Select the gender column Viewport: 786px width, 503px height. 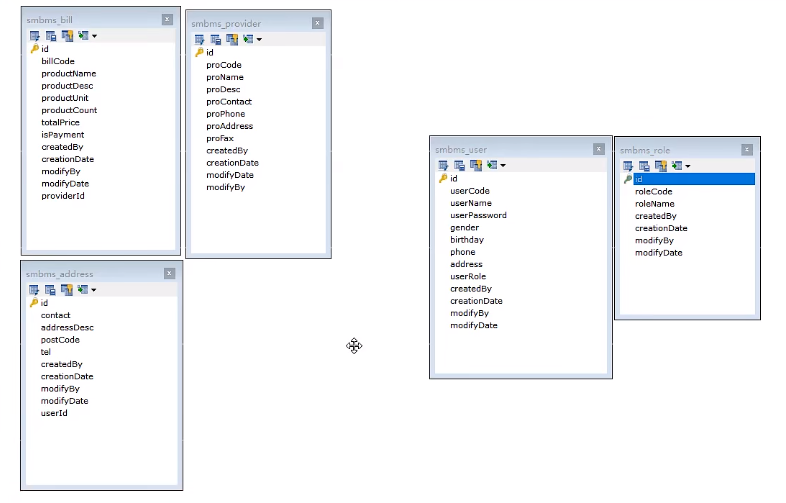(464, 228)
